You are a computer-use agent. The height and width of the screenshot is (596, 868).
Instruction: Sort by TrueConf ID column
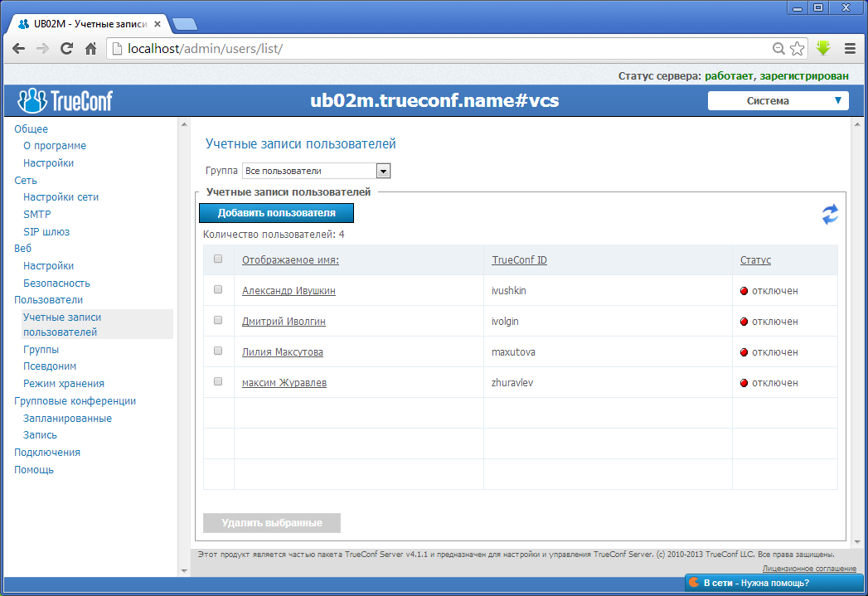coord(519,260)
